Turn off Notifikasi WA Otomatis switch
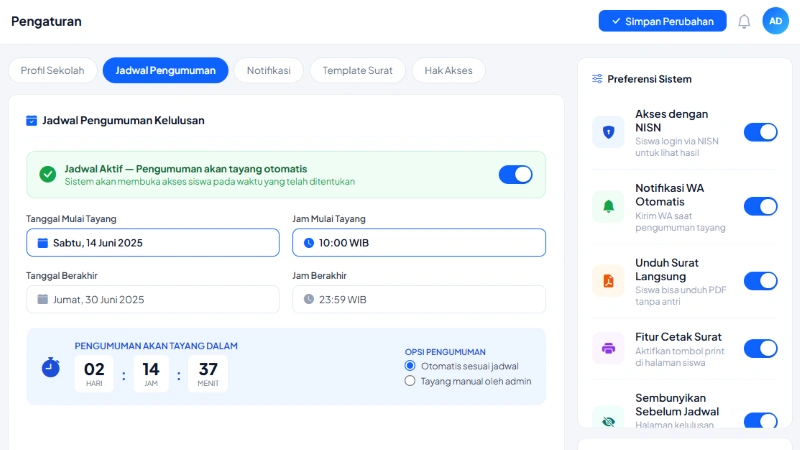The image size is (800, 450). pyautogui.click(x=760, y=206)
